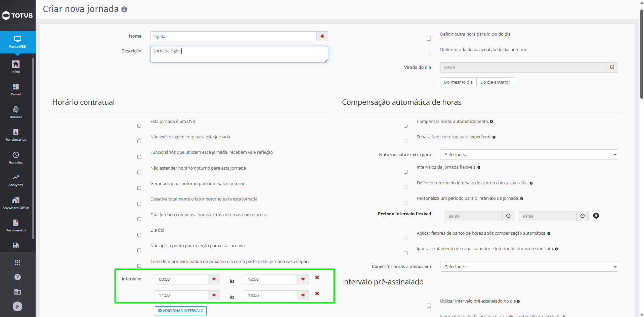
Task: Check Não existe expediente para esta jornada
Action: 139,141
